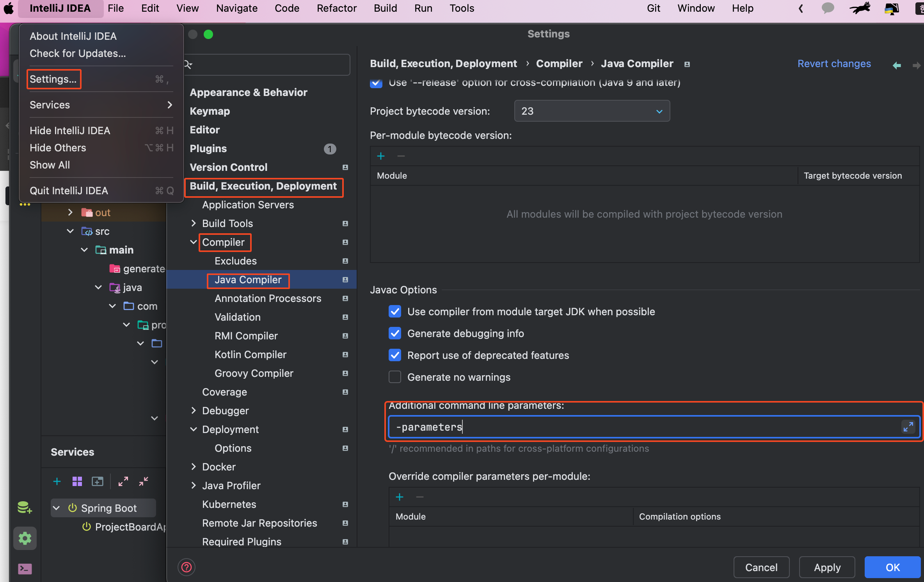Click the Services gear tool window icon
The height and width of the screenshot is (582, 924).
[25, 538]
